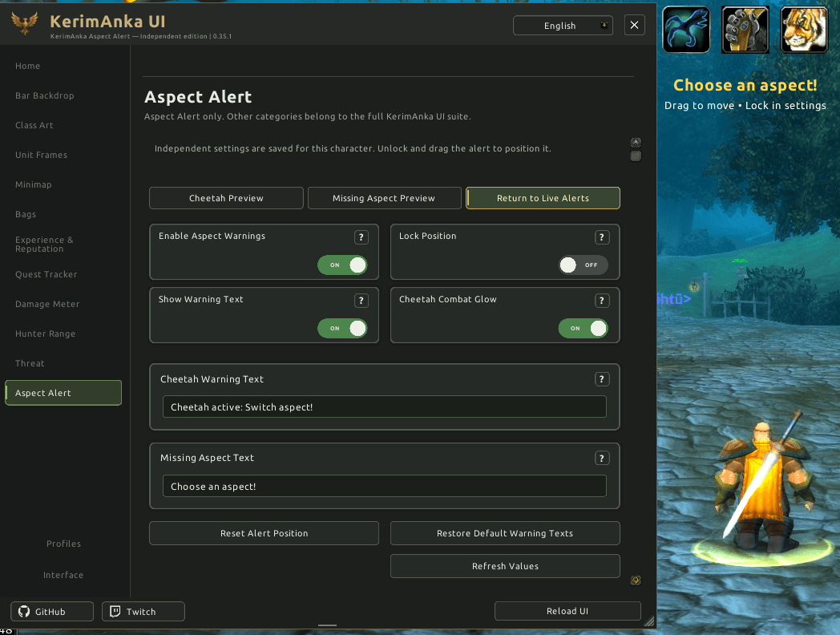The image size is (840, 635).
Task: Open Profiles from the sidebar
Action: point(64,544)
